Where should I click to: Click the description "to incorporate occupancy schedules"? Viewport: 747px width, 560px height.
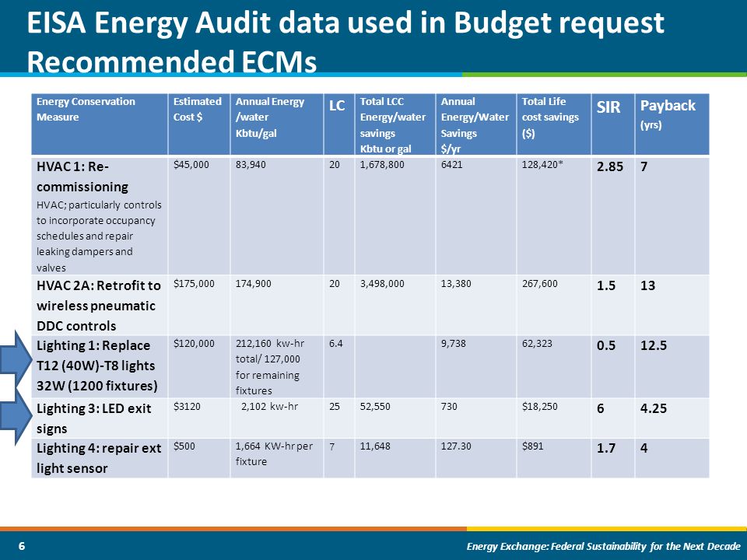96,228
